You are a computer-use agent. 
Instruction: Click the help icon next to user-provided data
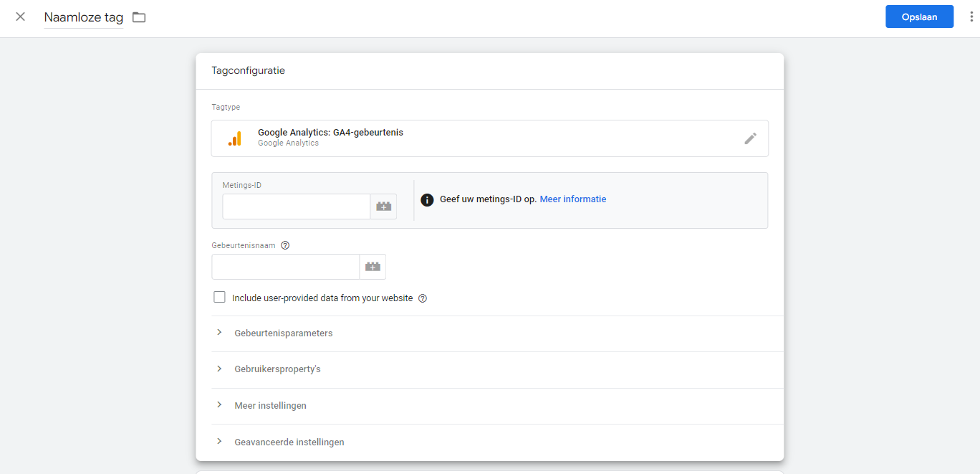click(423, 298)
